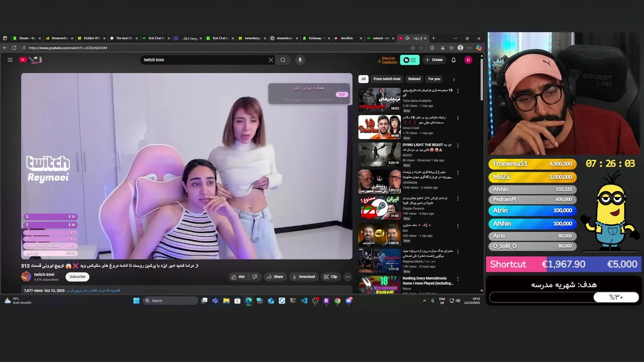Open options for the Amoo Crash video
This screenshot has height=362, width=644.
point(458,118)
